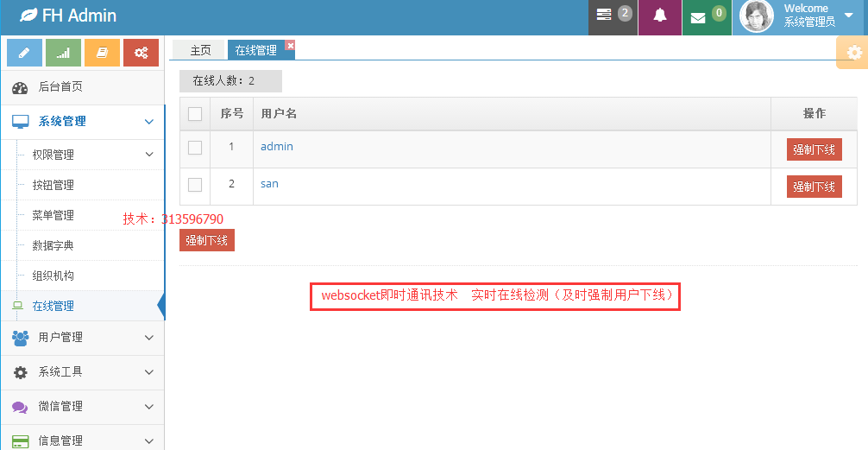Click the messages badge showing 0
The width and height of the screenshot is (868, 450).
719,13
